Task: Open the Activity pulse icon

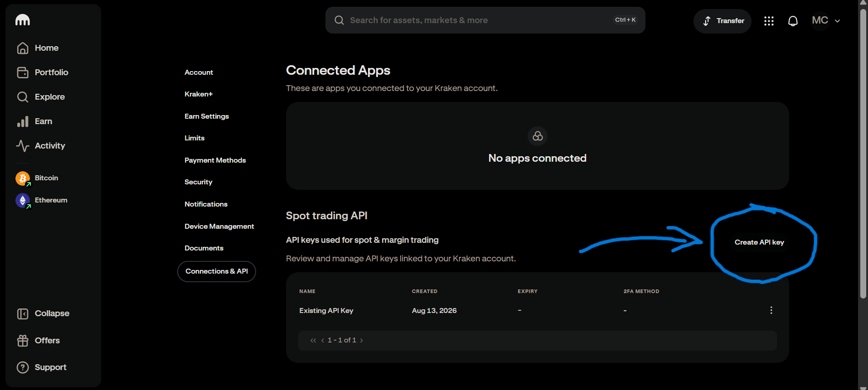Action: [23, 146]
